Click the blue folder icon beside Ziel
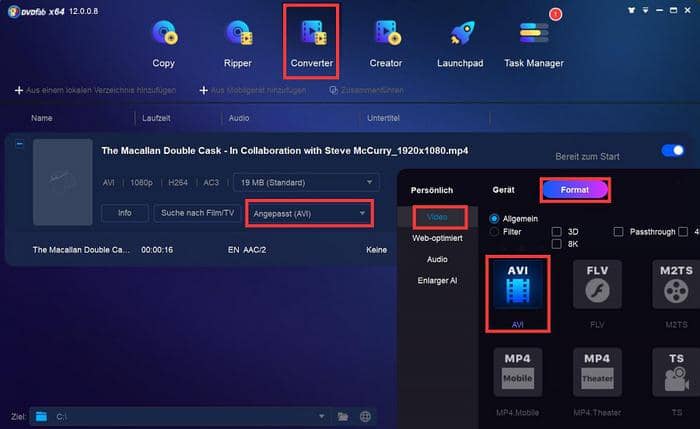The width and height of the screenshot is (700, 429). pyautogui.click(x=41, y=417)
